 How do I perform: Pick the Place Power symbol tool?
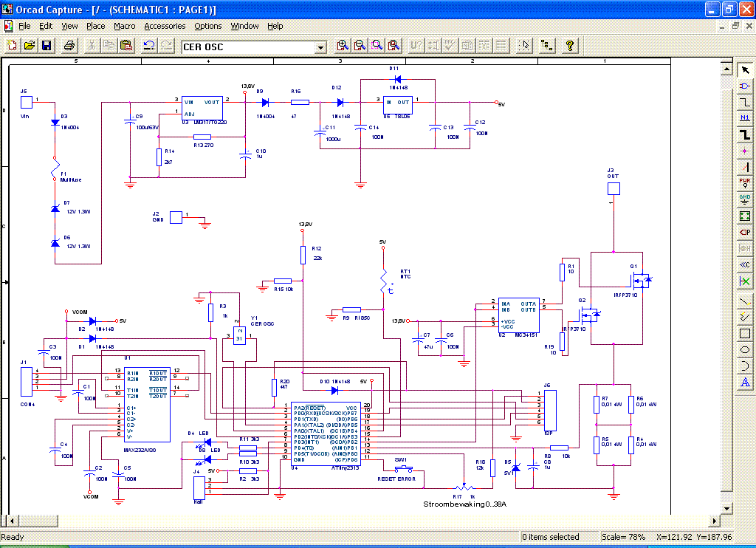coord(745,182)
